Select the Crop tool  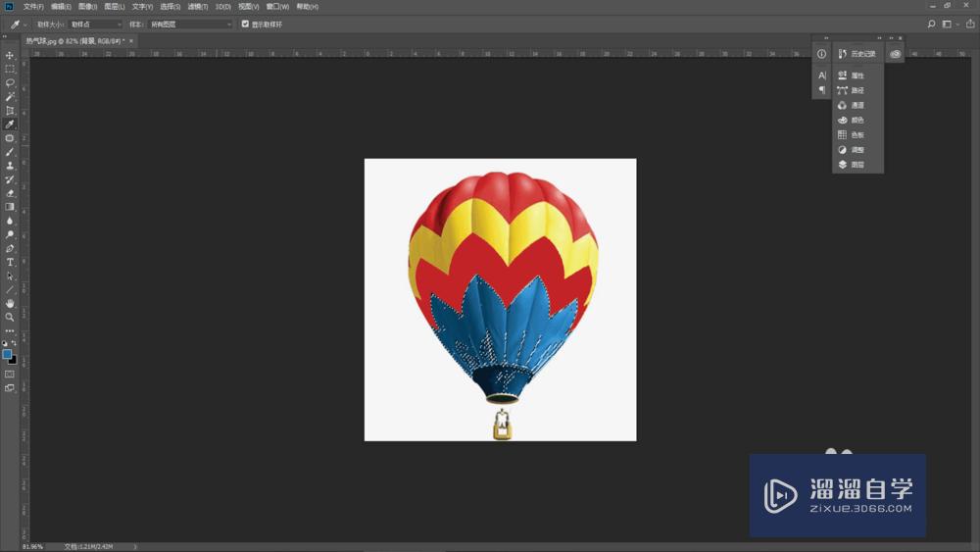10,111
